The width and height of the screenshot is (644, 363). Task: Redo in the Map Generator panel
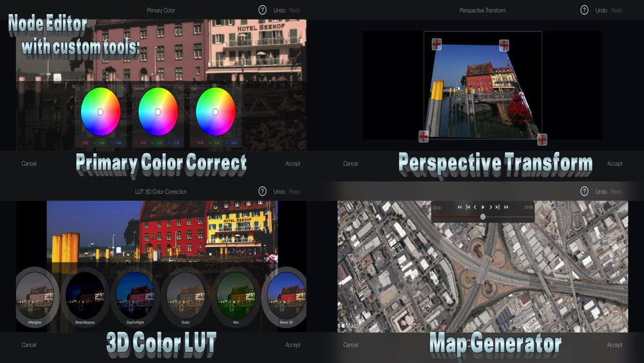pos(616,191)
